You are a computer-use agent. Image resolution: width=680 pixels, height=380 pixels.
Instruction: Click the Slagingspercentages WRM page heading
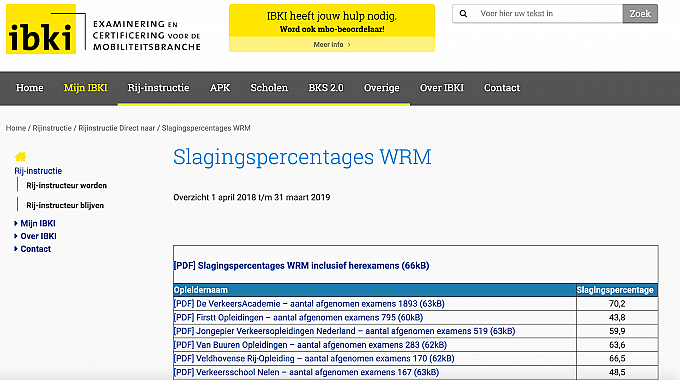point(302,157)
